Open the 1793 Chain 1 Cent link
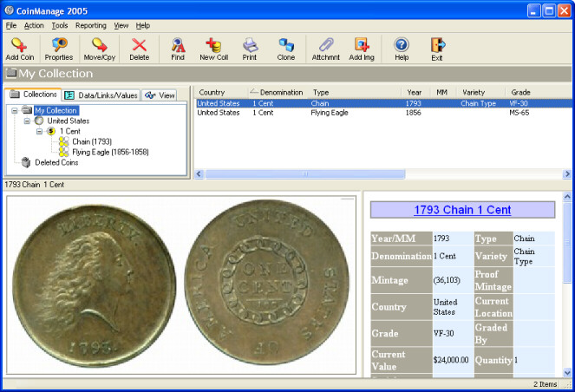575x392 pixels. click(462, 210)
